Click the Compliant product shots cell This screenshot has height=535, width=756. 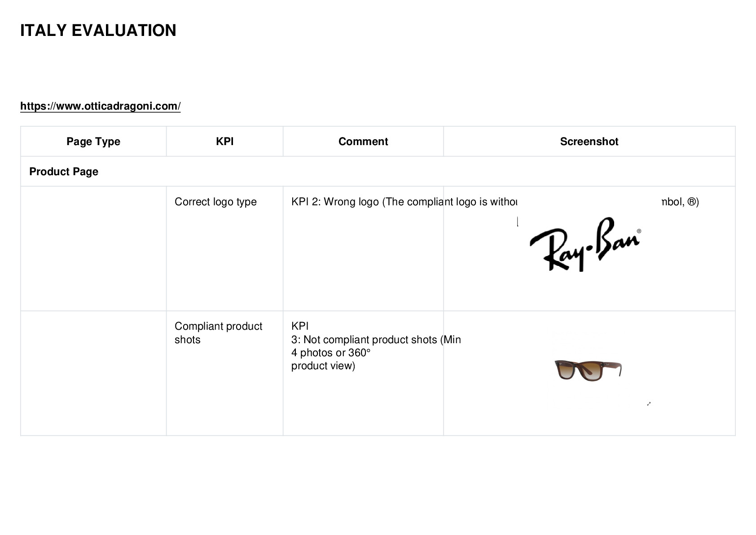[224, 373]
